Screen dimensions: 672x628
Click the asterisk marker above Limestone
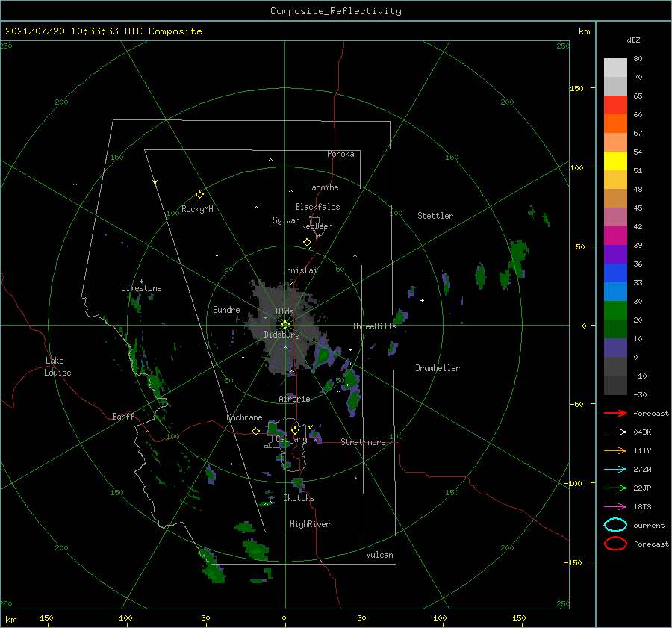[141, 282]
